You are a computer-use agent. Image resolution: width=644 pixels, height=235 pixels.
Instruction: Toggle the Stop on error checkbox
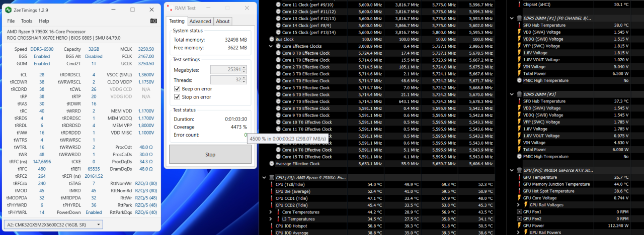177,97
